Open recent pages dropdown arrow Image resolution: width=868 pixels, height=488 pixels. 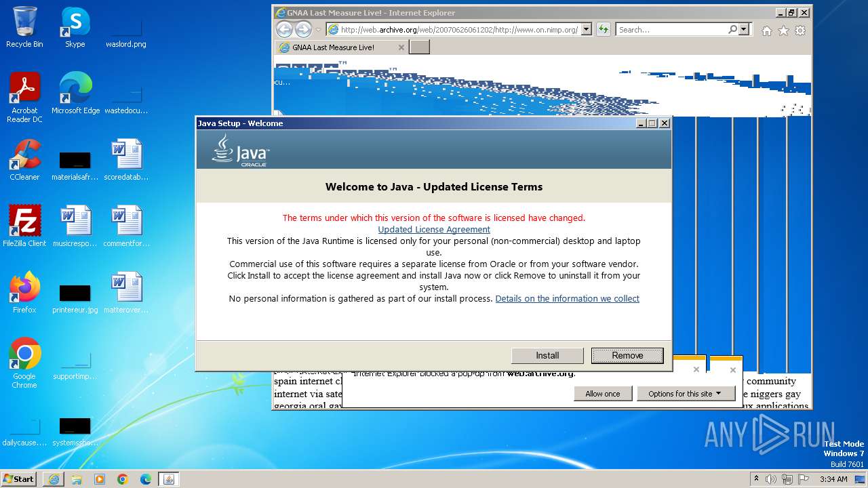tap(318, 30)
